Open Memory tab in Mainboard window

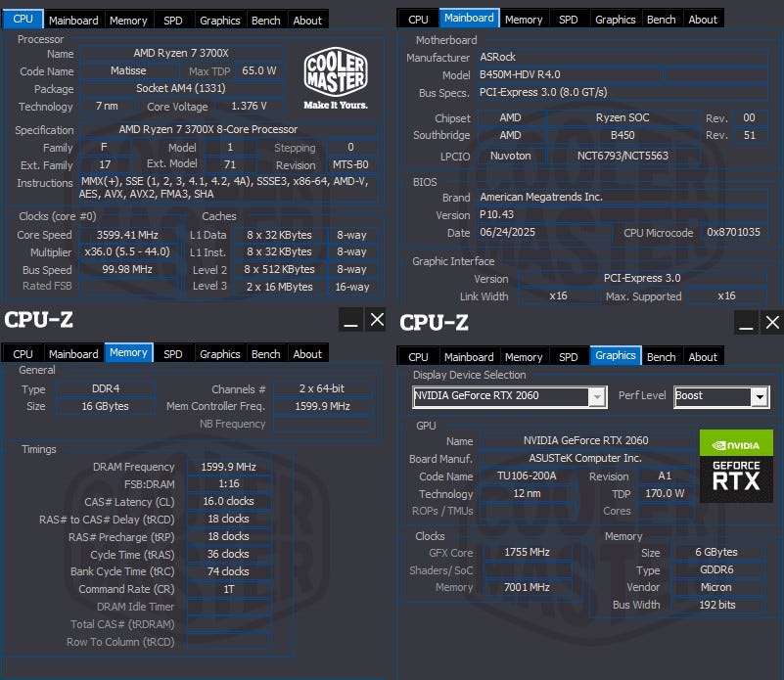524,20
